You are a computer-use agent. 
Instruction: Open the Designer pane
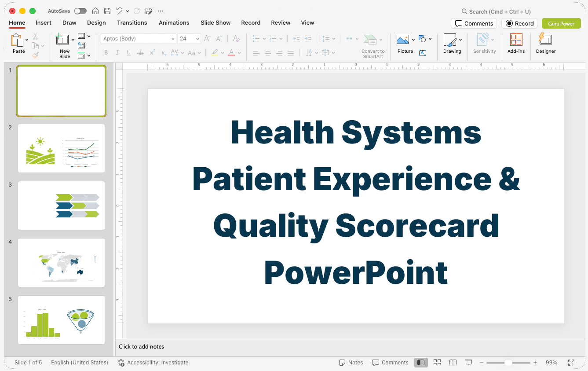tap(546, 43)
